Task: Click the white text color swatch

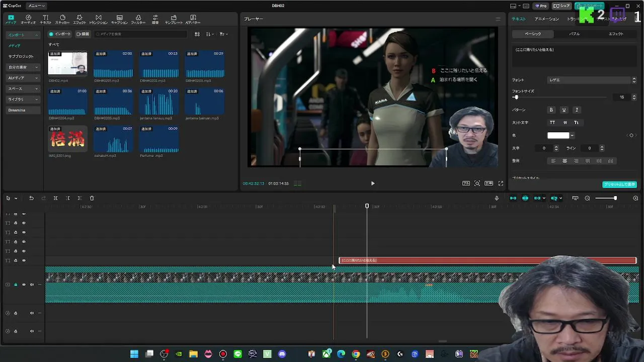Action: [558, 135]
